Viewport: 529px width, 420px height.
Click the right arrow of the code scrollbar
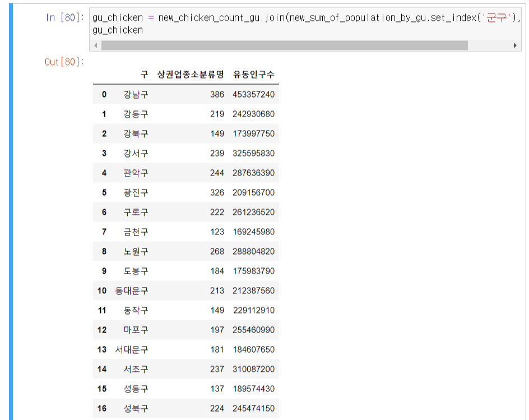(x=515, y=45)
